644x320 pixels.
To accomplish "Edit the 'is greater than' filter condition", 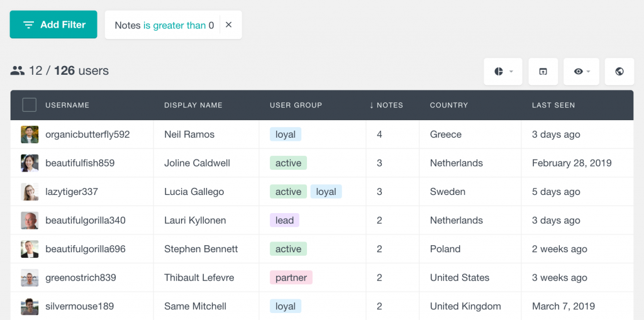I will click(174, 26).
